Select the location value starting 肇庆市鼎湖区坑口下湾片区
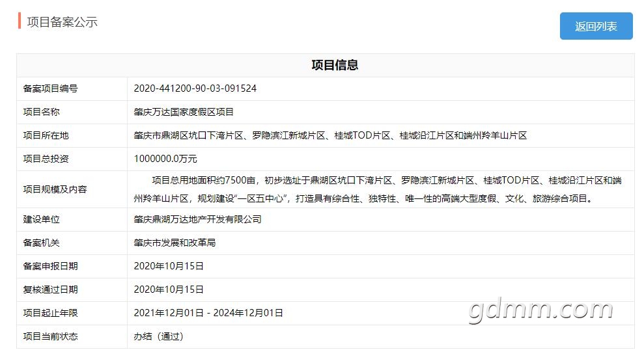The width and height of the screenshot is (644, 350). click(330, 135)
